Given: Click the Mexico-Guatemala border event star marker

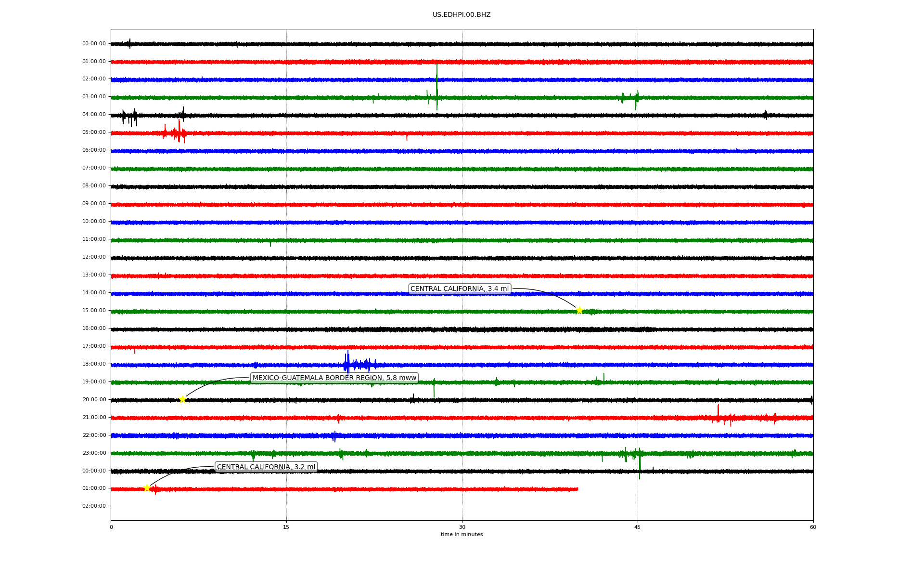Looking at the screenshot, I should [x=182, y=399].
